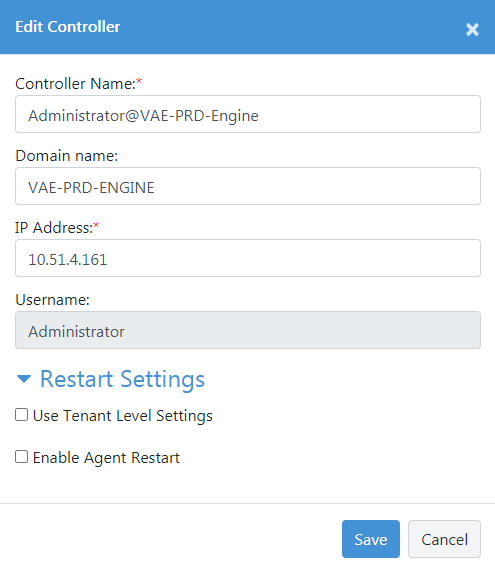The height and width of the screenshot is (572, 495).
Task: Click the Edit Controller dialog title
Action: pos(67,27)
